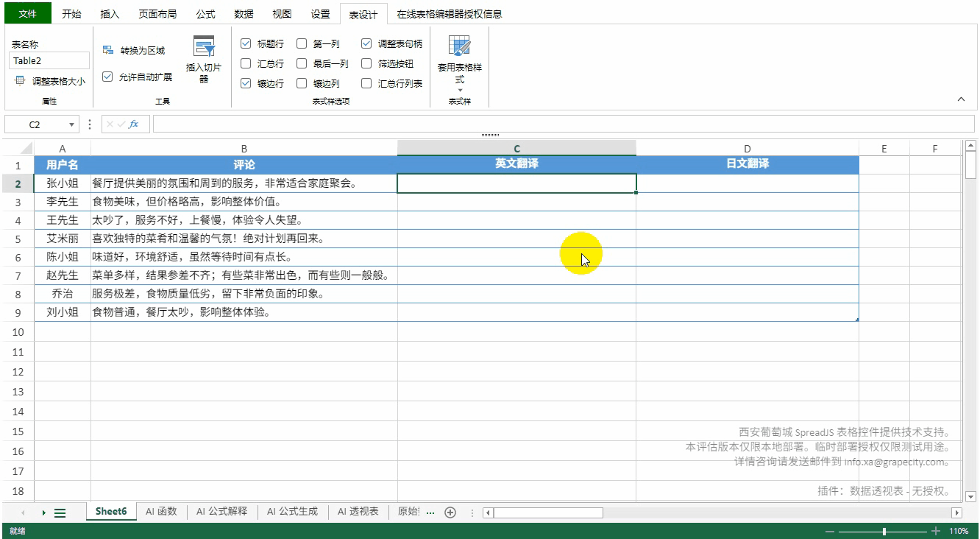Click the Convert to Range (转换为区域) icon
The width and height of the screenshot is (980, 539).
[x=108, y=50]
